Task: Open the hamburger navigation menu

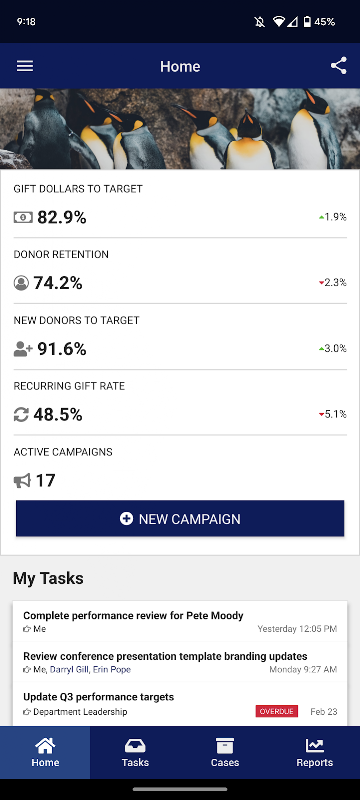Action: [x=25, y=66]
